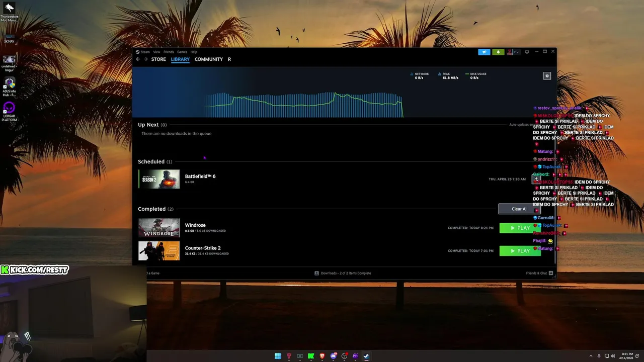Clear All completed downloads
The image size is (644, 362).
coord(520,209)
